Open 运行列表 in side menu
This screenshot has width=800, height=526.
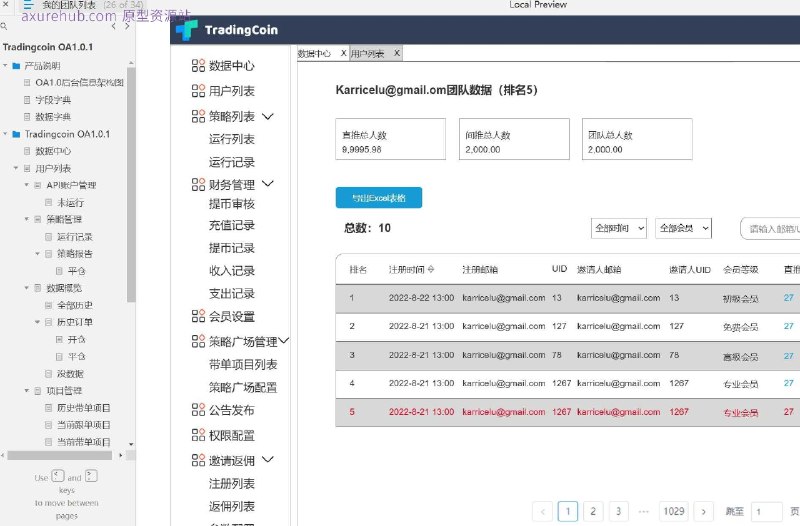232,139
